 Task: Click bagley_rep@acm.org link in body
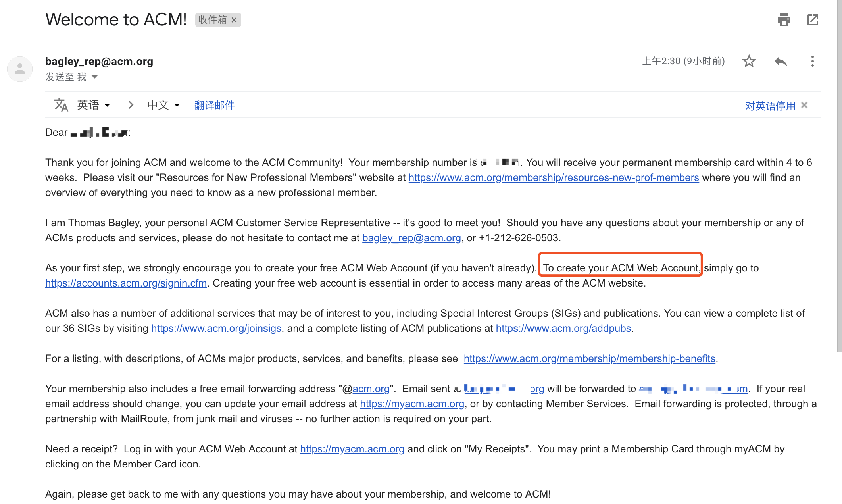point(411,238)
